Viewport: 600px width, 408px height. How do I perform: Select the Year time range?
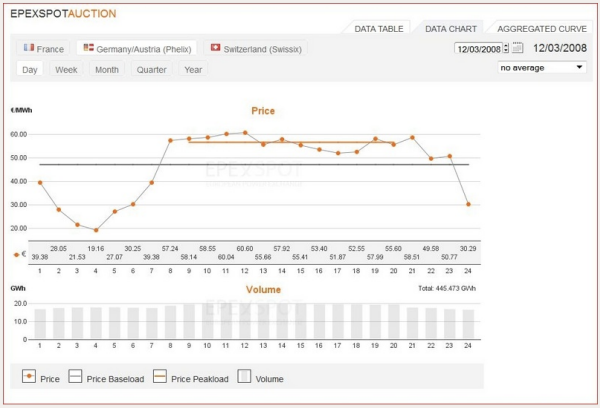(x=193, y=70)
